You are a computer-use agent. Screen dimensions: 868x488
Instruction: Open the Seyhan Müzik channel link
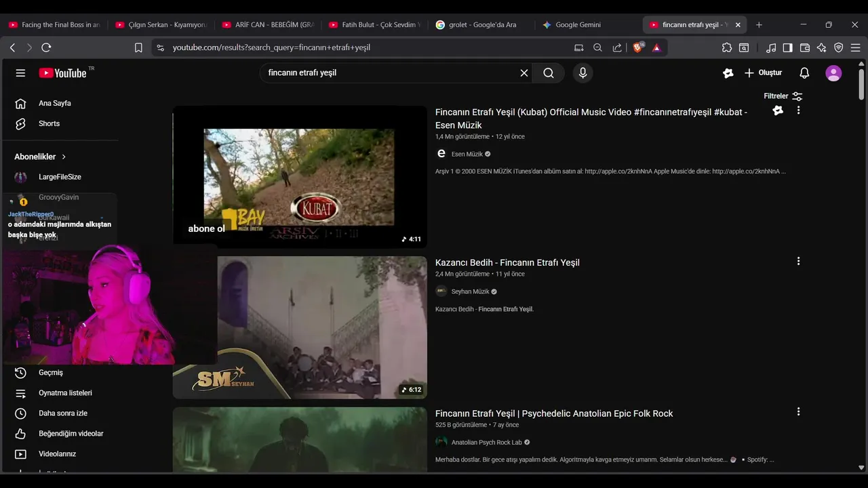tap(470, 291)
